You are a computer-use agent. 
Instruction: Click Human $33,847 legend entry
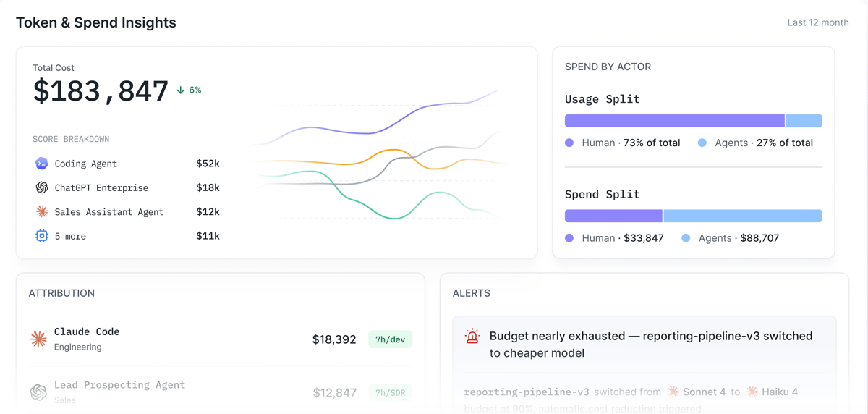pyautogui.click(x=614, y=238)
